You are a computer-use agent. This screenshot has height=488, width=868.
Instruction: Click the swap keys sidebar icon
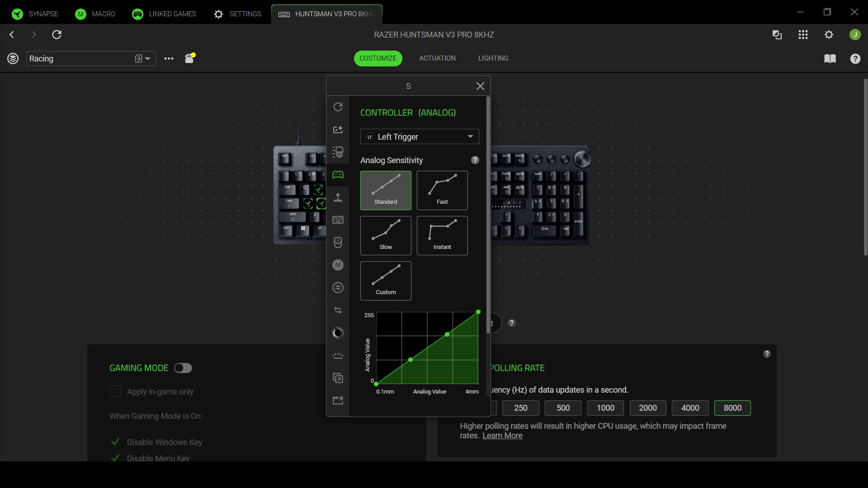point(338,310)
